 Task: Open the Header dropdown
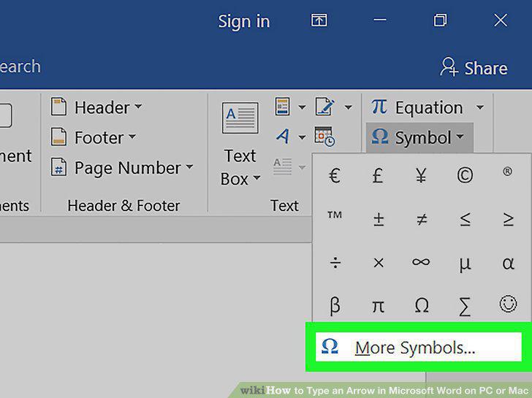(96, 107)
